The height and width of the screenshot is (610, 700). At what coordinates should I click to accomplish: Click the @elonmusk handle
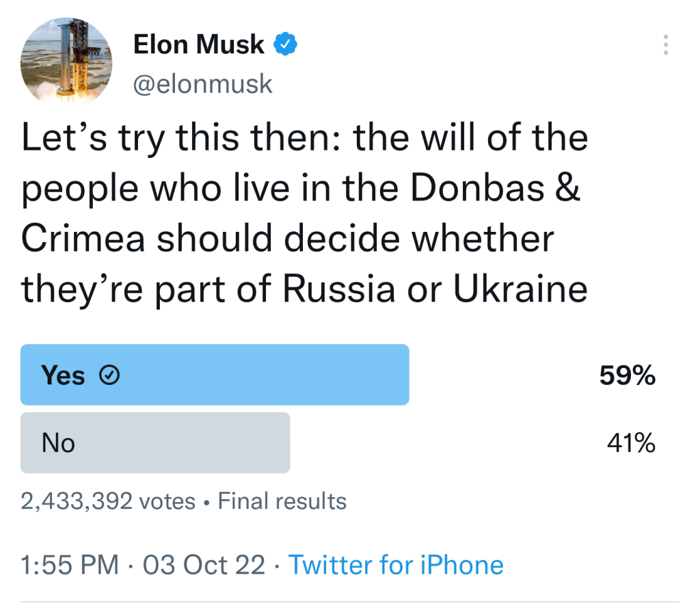coord(202,84)
